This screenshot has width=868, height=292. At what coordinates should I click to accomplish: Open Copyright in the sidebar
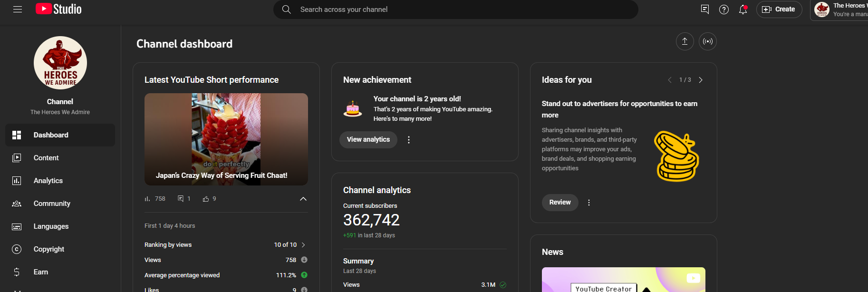click(60, 249)
